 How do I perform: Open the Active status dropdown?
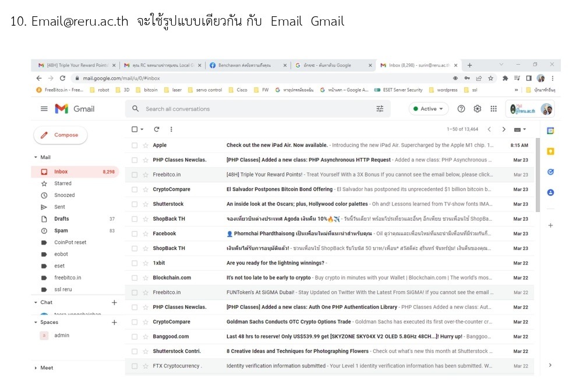[429, 108]
